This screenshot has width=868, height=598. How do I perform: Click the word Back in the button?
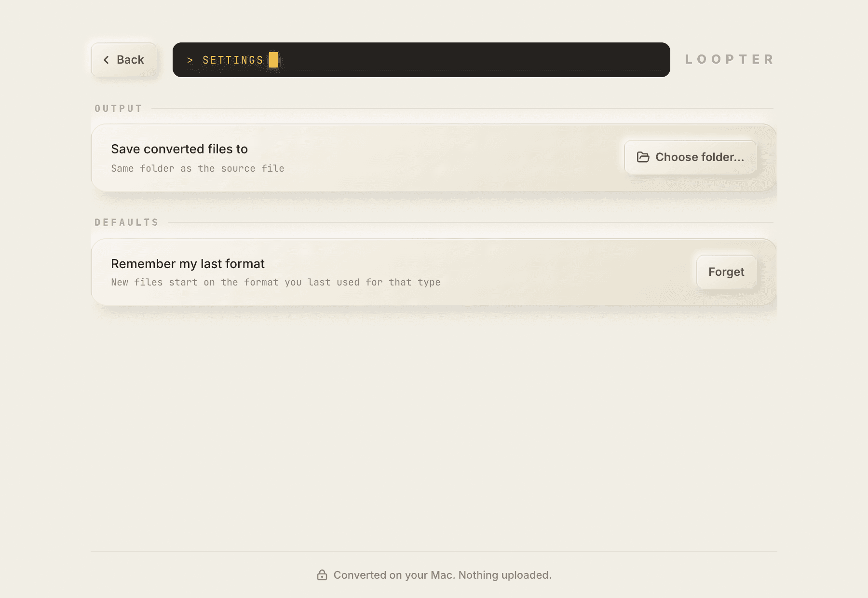pos(130,60)
